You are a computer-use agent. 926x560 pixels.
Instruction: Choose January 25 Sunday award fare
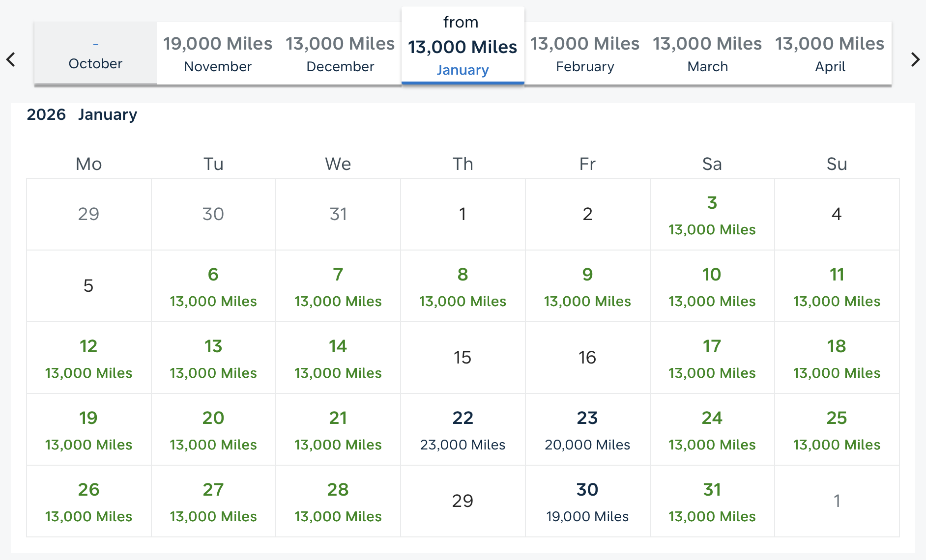coord(837,430)
